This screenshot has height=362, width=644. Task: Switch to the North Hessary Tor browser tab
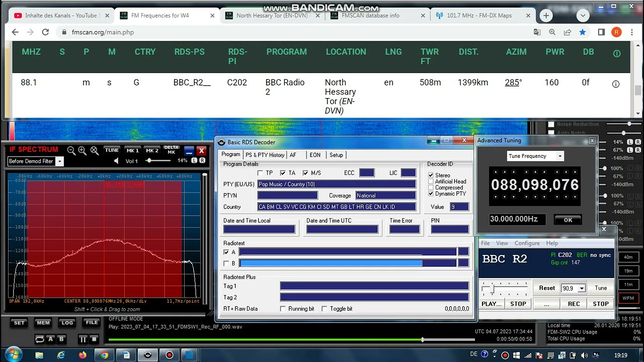[x=272, y=16]
